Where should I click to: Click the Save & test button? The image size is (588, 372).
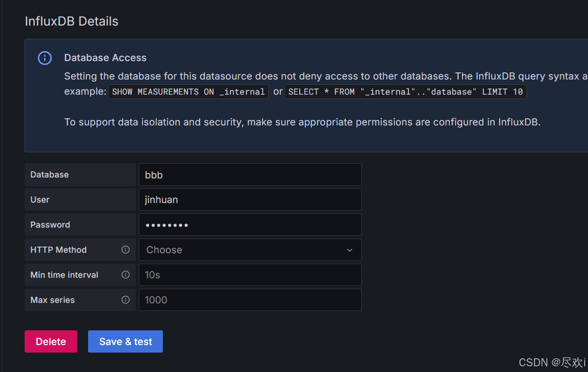(x=125, y=342)
